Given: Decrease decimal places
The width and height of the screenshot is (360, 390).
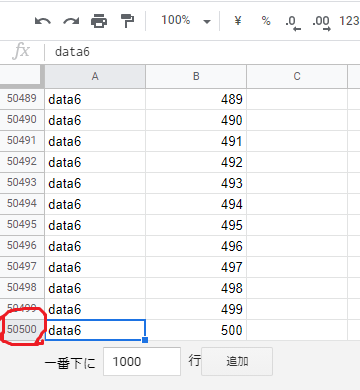Looking at the screenshot, I should click(x=293, y=22).
